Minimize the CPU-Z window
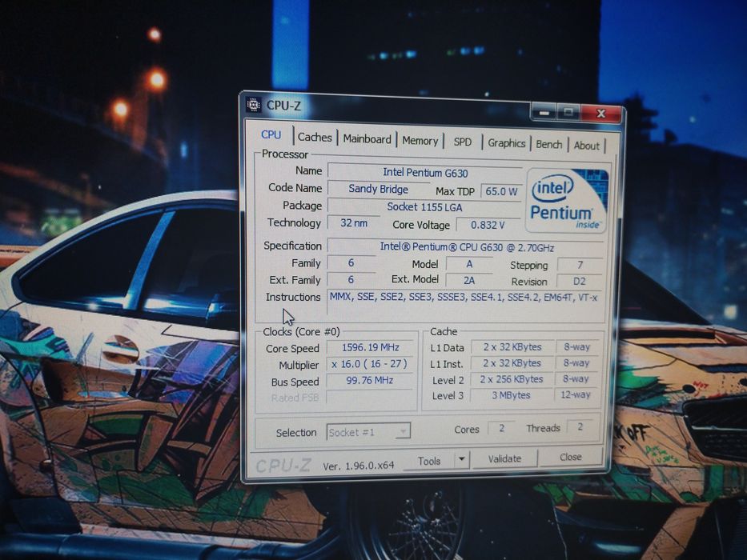747x560 pixels. point(544,112)
